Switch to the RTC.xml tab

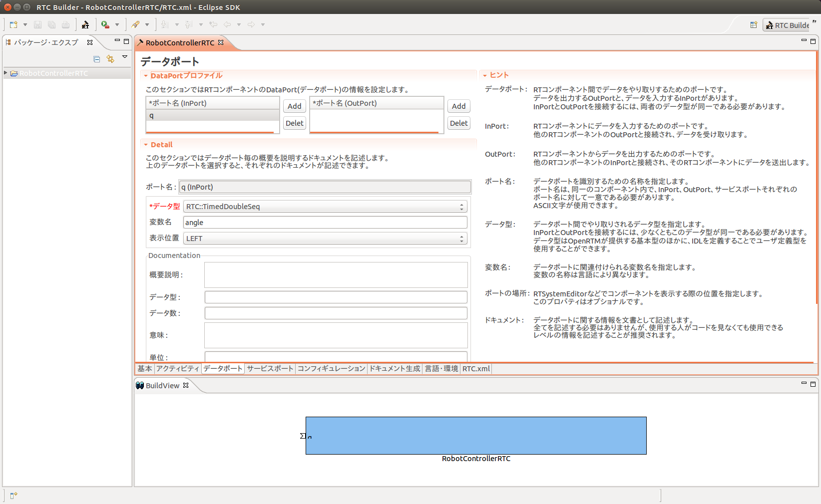(x=476, y=369)
